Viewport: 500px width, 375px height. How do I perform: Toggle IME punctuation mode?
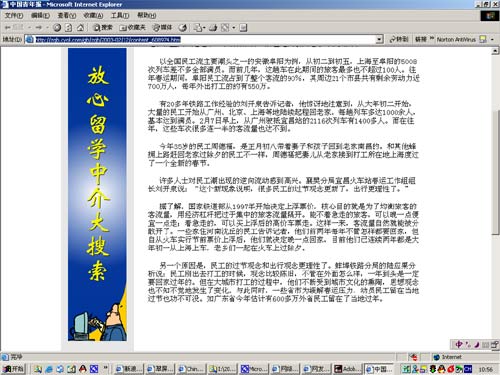pos(468,344)
